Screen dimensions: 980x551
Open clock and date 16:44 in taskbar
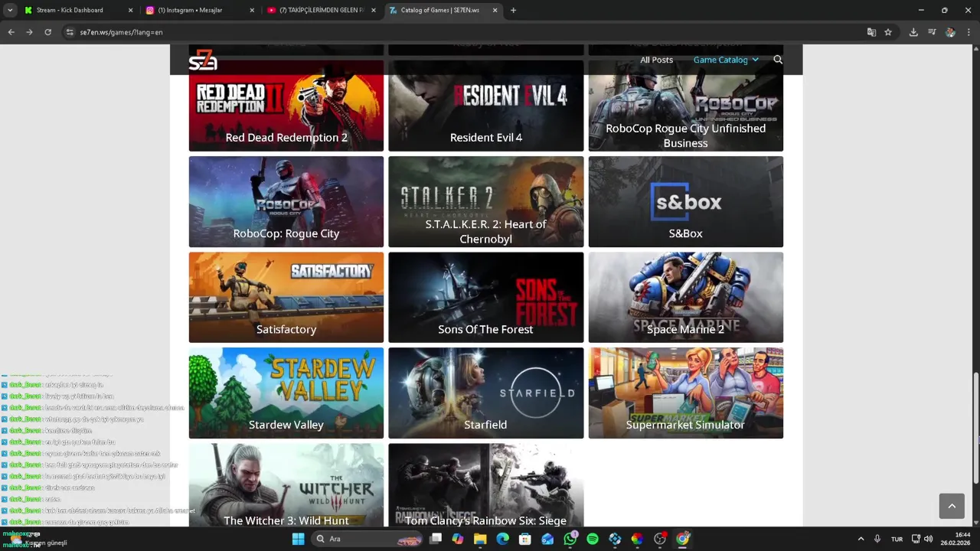pos(957,539)
